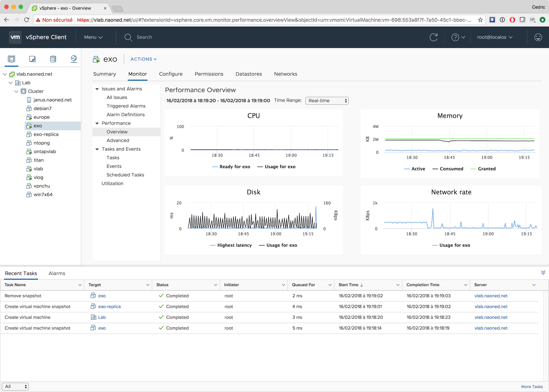Click the download extension icon in the browser toolbar
The height and width of the screenshot is (392, 549).
492,20
